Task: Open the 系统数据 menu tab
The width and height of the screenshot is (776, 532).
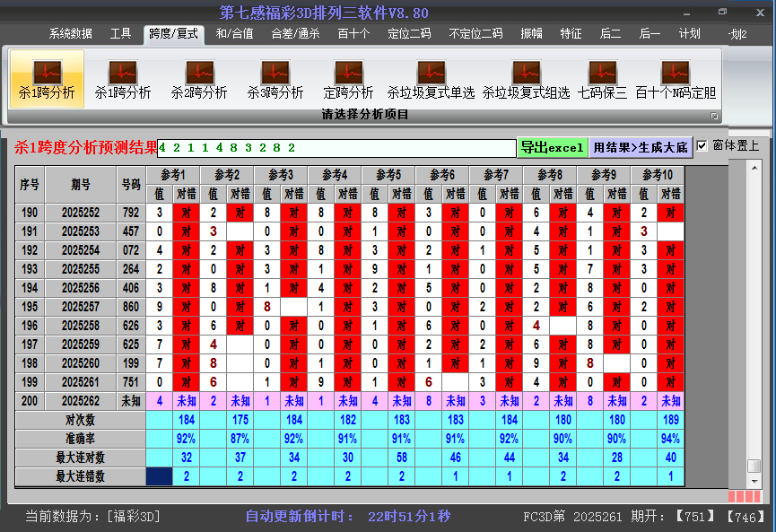Action: click(70, 34)
